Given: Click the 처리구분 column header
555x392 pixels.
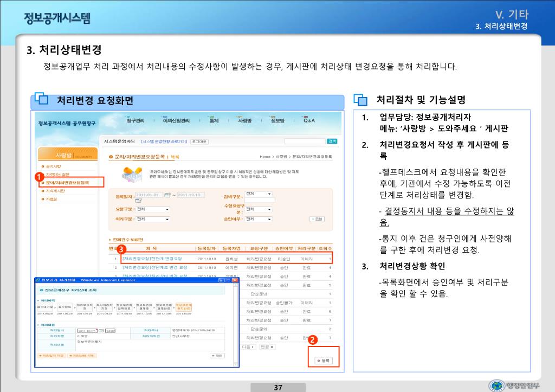Looking at the screenshot, I should pyautogui.click(x=306, y=248).
